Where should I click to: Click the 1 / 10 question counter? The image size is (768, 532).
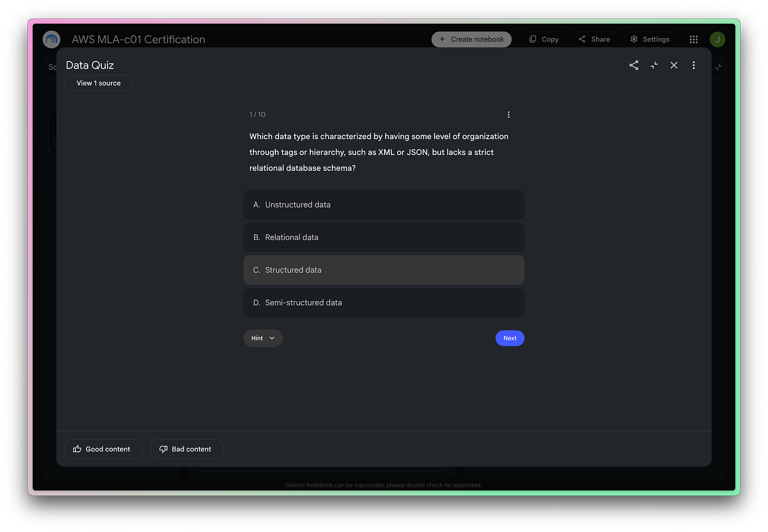[257, 115]
